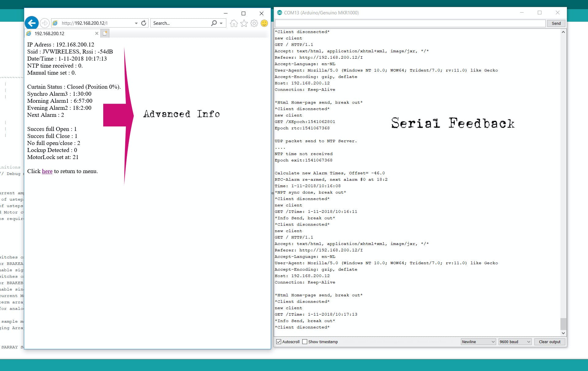Click the Arduino IDE Send button
Viewport: 588px width, 371px height.
pos(556,23)
